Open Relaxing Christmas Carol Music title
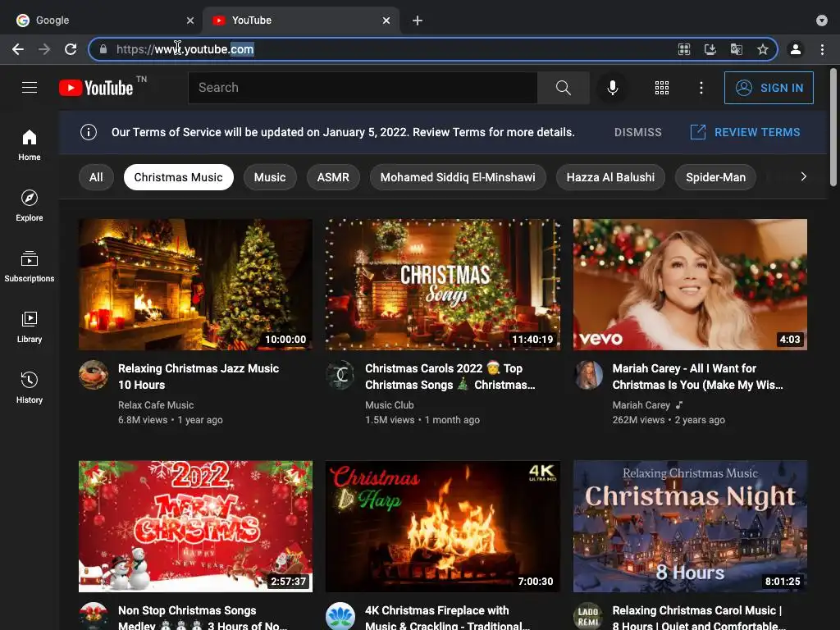This screenshot has height=630, width=840. click(x=698, y=617)
